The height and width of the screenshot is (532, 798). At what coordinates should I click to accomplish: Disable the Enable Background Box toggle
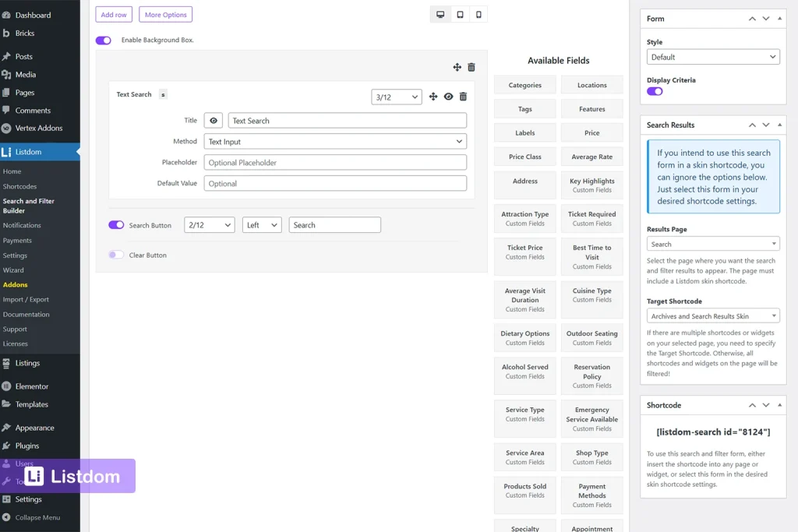(x=103, y=40)
